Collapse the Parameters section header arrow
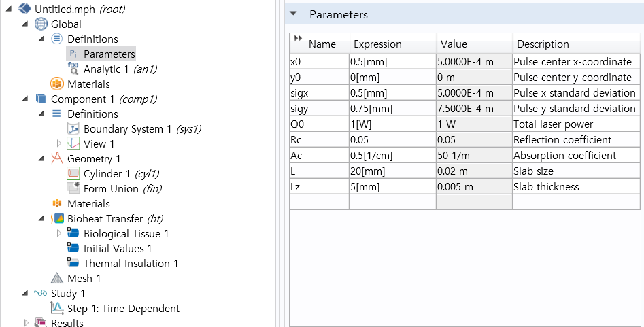The height and width of the screenshot is (327, 644). pyautogui.click(x=293, y=14)
